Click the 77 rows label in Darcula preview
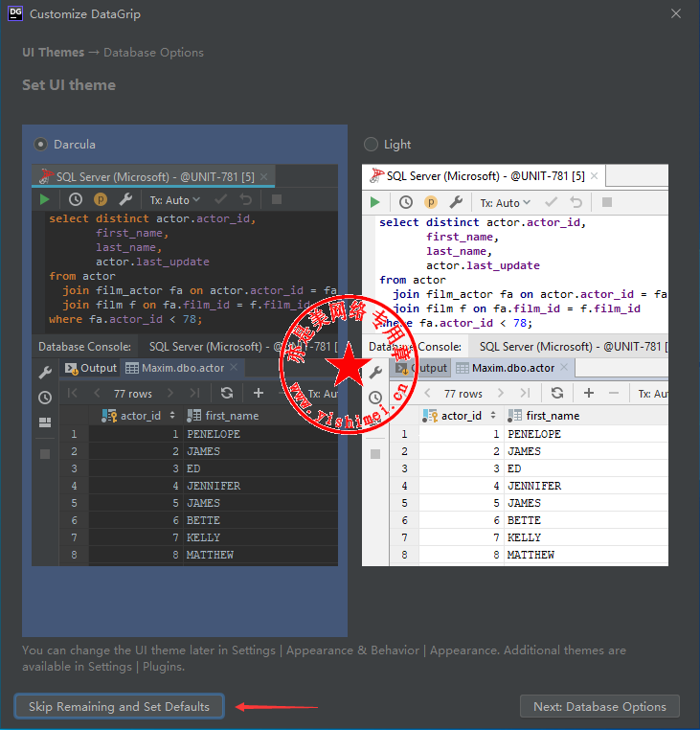Screen dimensions: 700x730 click(x=133, y=394)
